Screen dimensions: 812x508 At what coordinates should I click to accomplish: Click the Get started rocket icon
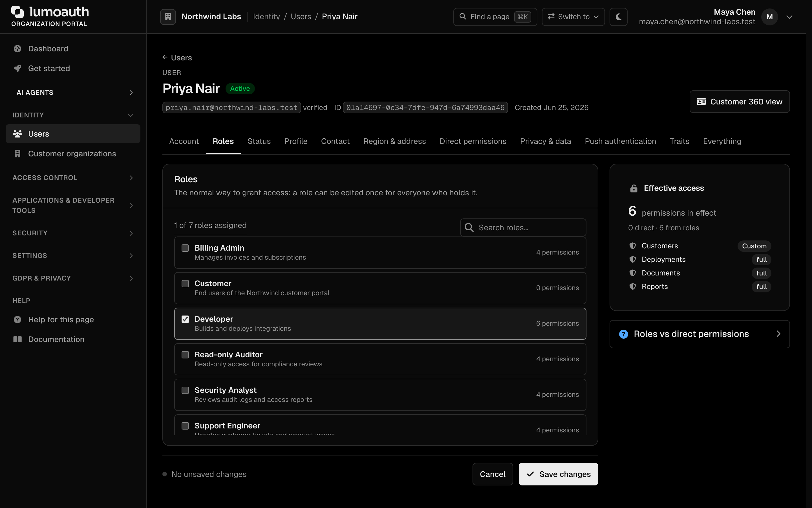tap(17, 69)
